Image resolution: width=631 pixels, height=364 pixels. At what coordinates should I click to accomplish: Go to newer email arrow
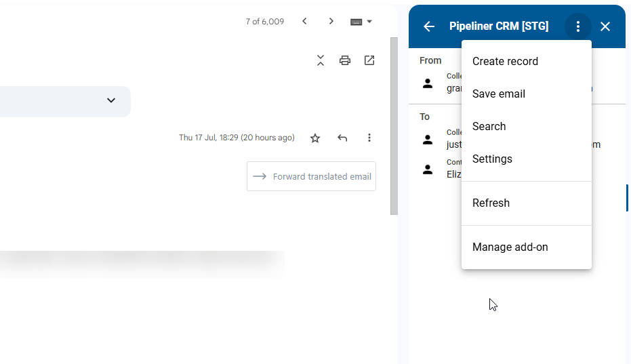[304, 21]
